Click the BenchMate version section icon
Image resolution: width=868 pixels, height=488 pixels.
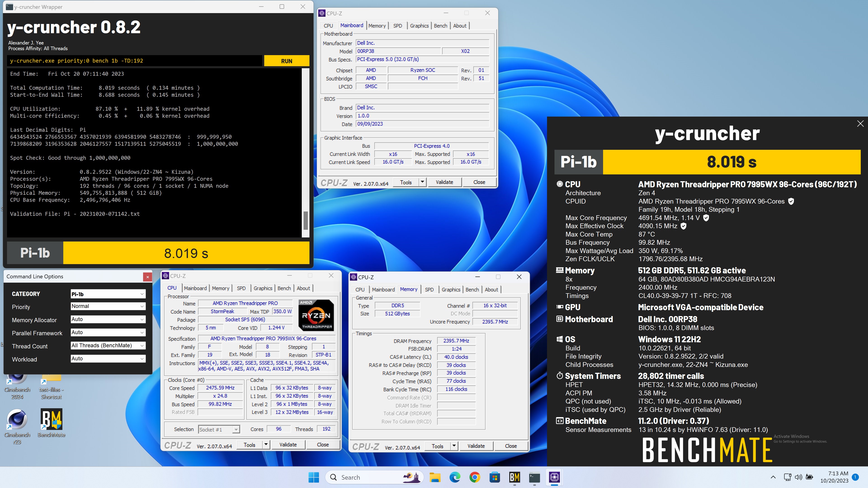[x=559, y=420]
